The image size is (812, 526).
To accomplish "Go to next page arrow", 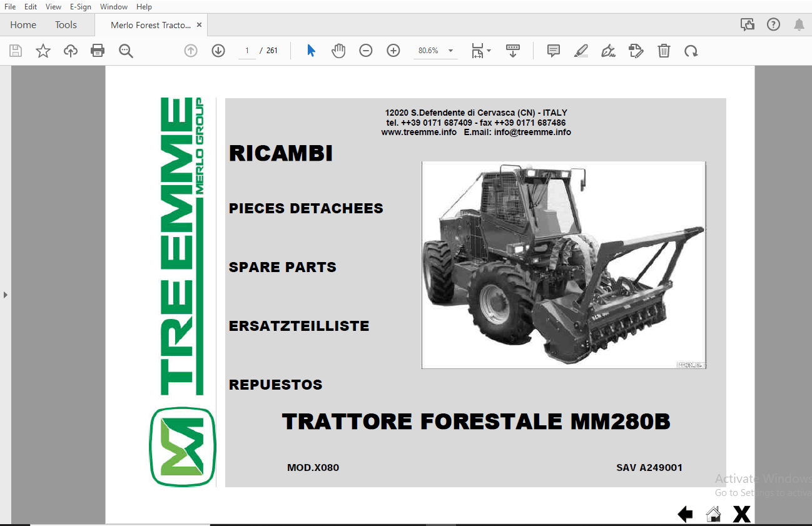I will 218,51.
